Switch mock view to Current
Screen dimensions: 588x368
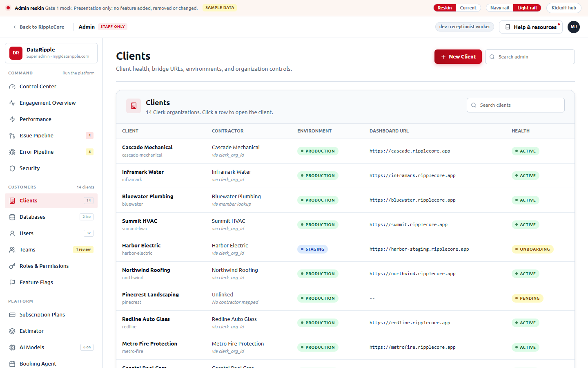[468, 8]
